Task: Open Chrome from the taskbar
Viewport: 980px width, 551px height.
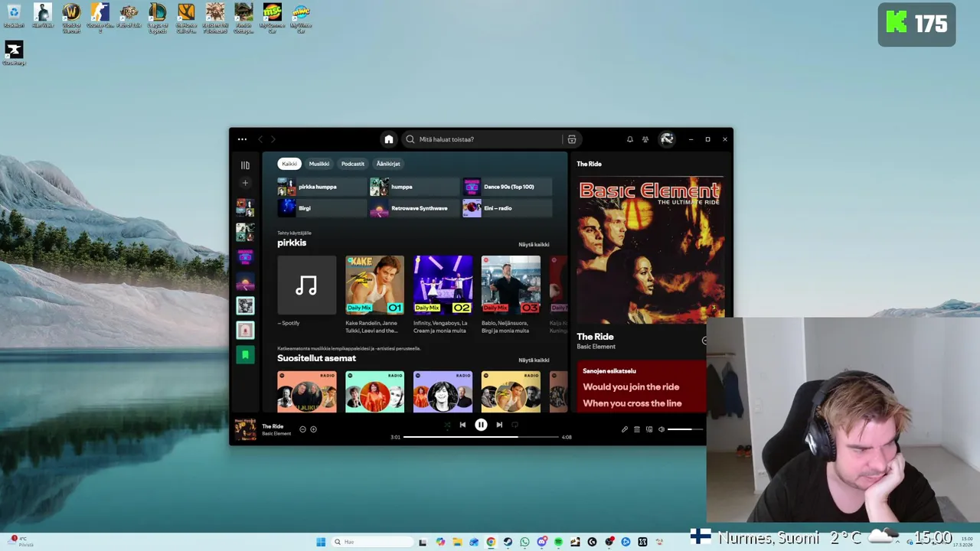Action: click(x=491, y=542)
